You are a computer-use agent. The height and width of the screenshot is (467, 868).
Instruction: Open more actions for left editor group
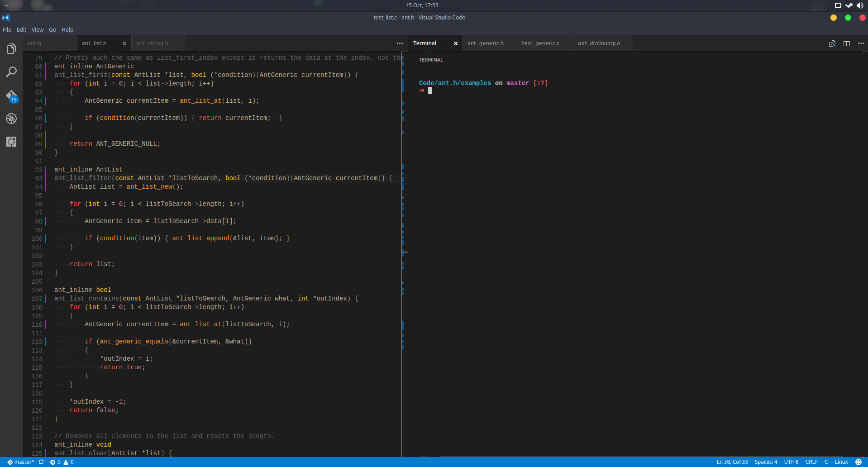[x=400, y=43]
